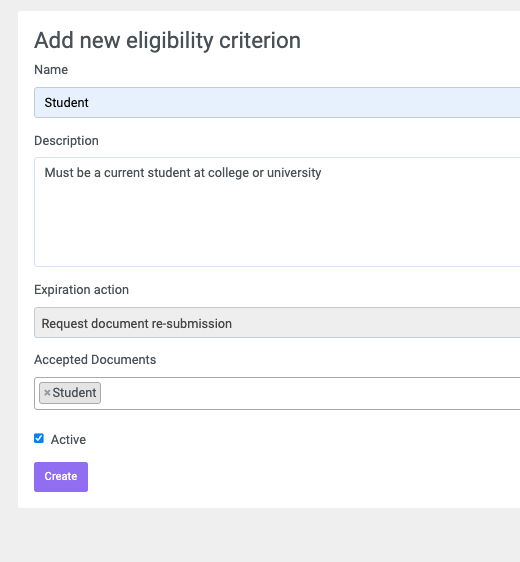Click the word 'Student' inside the Name field

(66, 103)
